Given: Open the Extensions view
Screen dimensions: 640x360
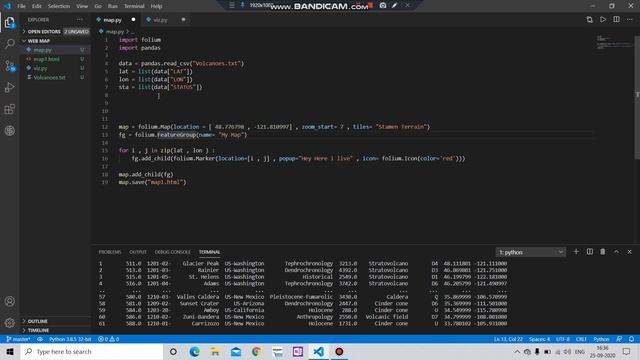Looking at the screenshot, I should (x=10, y=109).
